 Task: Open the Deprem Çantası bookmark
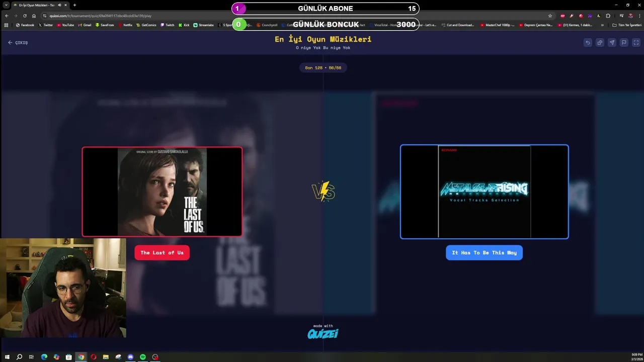[x=536, y=25]
